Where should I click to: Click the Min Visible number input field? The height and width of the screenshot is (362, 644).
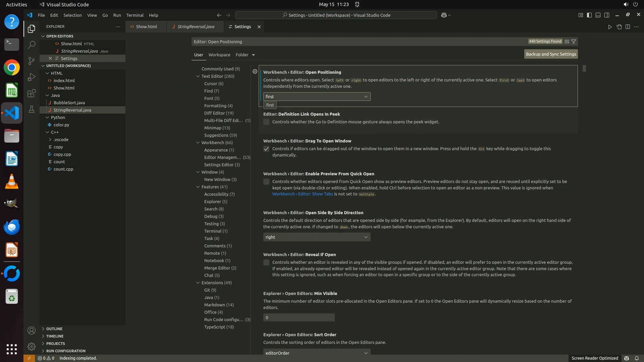point(299,317)
